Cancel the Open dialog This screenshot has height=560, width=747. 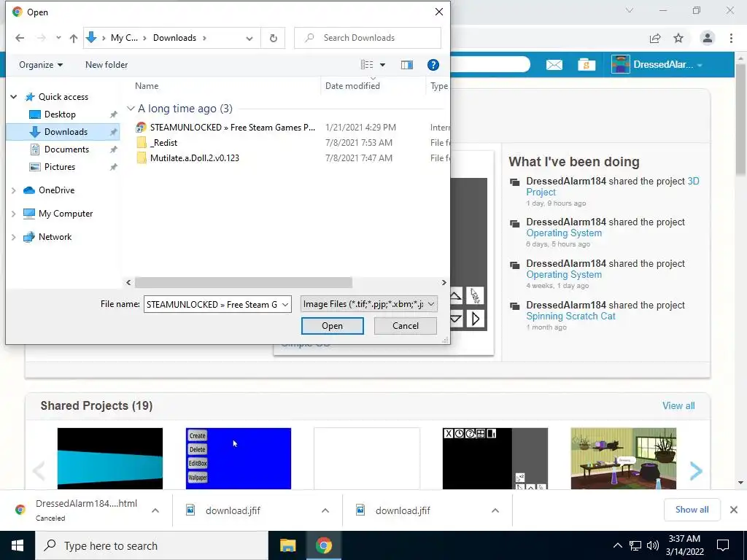[406, 326]
